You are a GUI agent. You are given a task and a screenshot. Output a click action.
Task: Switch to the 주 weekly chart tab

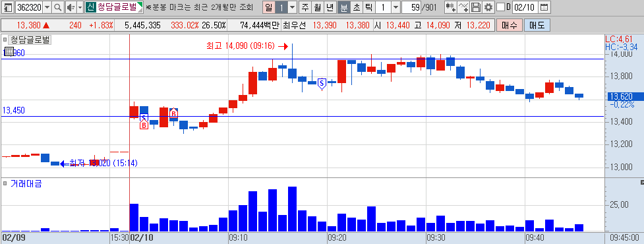pos(305,7)
